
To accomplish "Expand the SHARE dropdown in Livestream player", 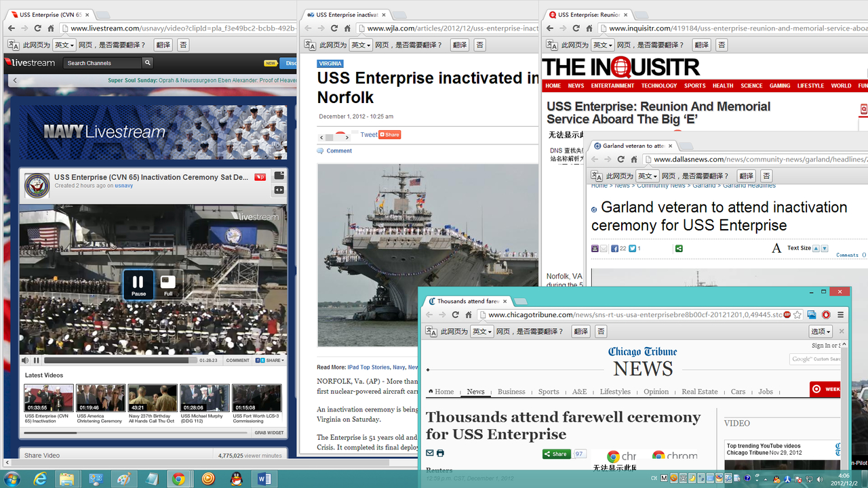I will pyautogui.click(x=269, y=361).
